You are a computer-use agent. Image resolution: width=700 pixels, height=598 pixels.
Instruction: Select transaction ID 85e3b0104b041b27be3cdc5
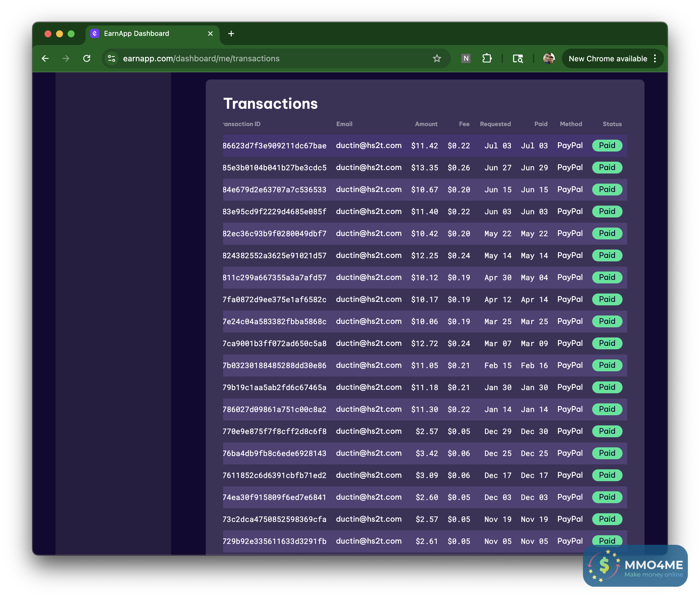[x=274, y=168]
